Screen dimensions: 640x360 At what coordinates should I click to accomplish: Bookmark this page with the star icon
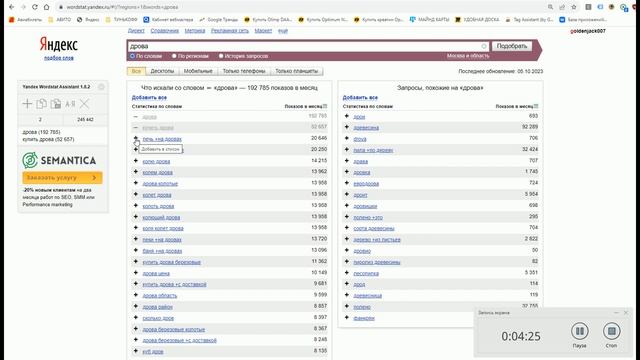(x=574, y=7)
